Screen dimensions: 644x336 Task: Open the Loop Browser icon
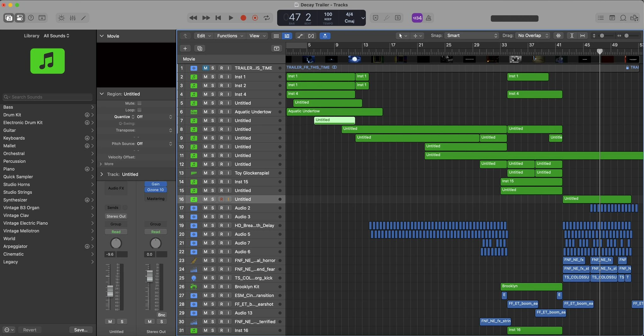(x=623, y=18)
